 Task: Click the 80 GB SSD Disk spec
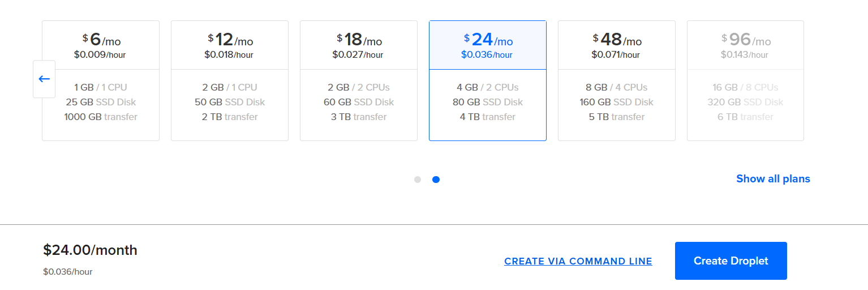coord(488,102)
